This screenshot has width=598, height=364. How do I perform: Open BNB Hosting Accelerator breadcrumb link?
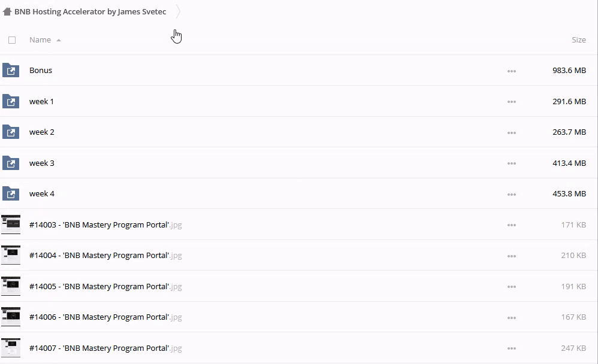(x=90, y=12)
